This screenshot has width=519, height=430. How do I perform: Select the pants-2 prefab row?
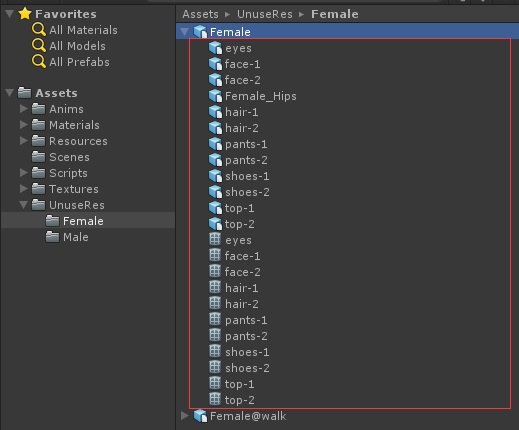tap(349, 160)
